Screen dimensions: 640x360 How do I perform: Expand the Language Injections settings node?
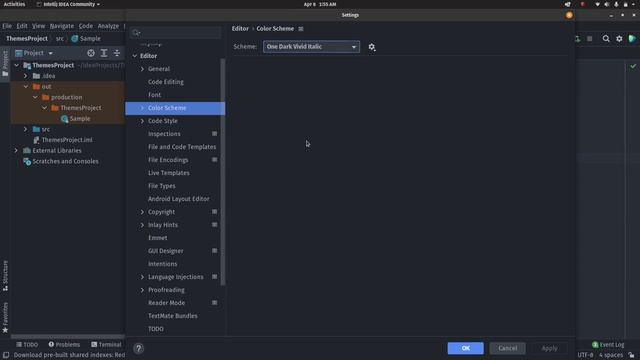point(142,277)
